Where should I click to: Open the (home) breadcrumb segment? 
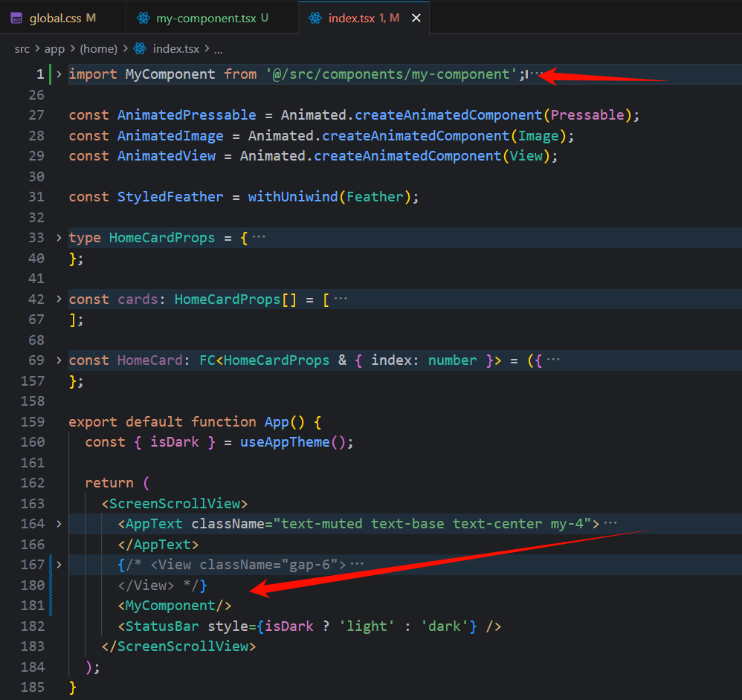[x=98, y=49]
